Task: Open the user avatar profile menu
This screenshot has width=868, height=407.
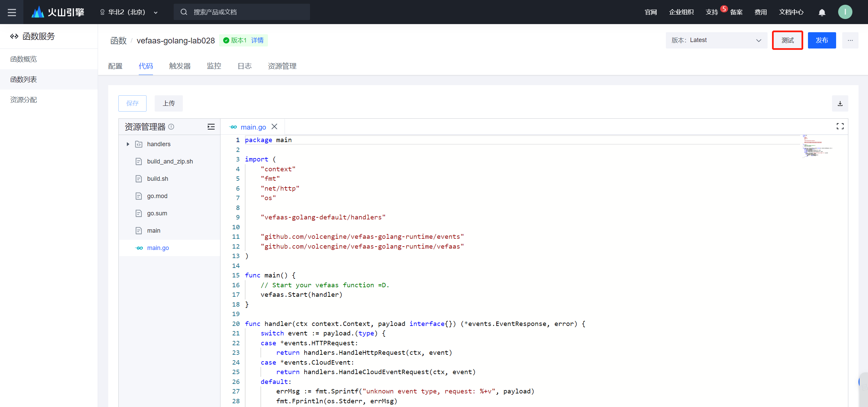Action: tap(845, 12)
